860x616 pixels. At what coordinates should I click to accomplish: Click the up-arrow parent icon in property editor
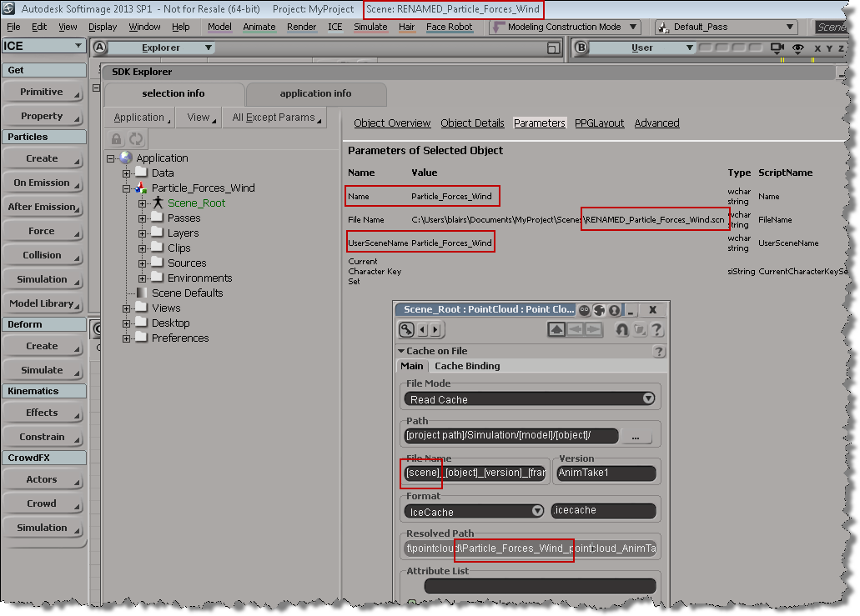pyautogui.click(x=556, y=330)
